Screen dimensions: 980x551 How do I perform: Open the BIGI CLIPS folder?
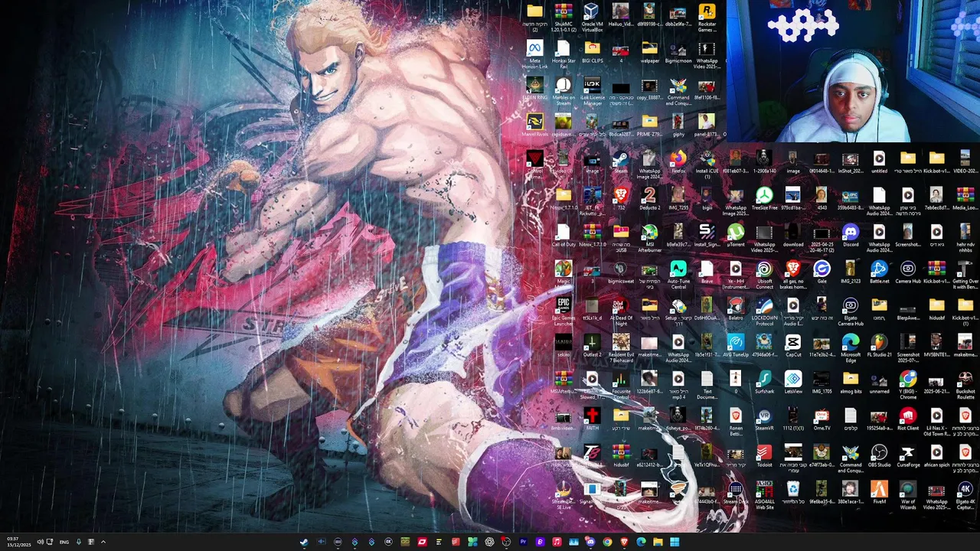click(x=592, y=52)
